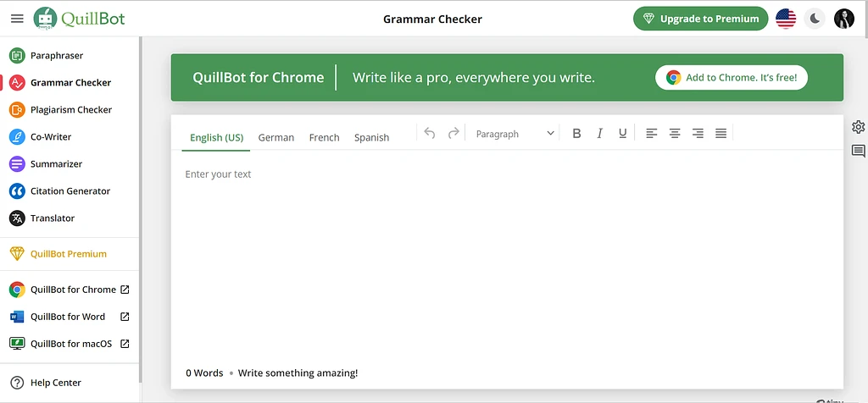
Task: Undo the last edit
Action: pyautogui.click(x=430, y=133)
